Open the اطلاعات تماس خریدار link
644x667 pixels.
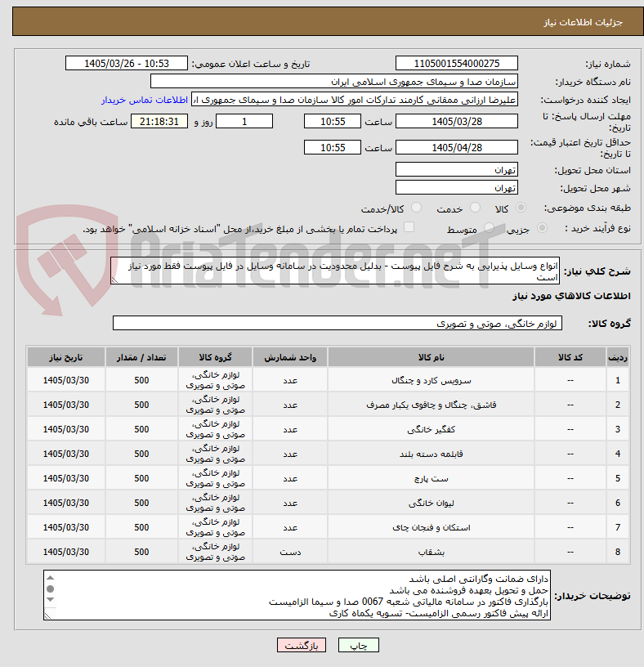(145, 100)
